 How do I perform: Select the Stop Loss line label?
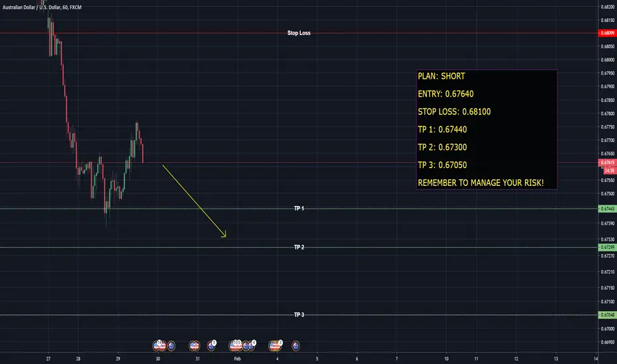[x=299, y=33]
